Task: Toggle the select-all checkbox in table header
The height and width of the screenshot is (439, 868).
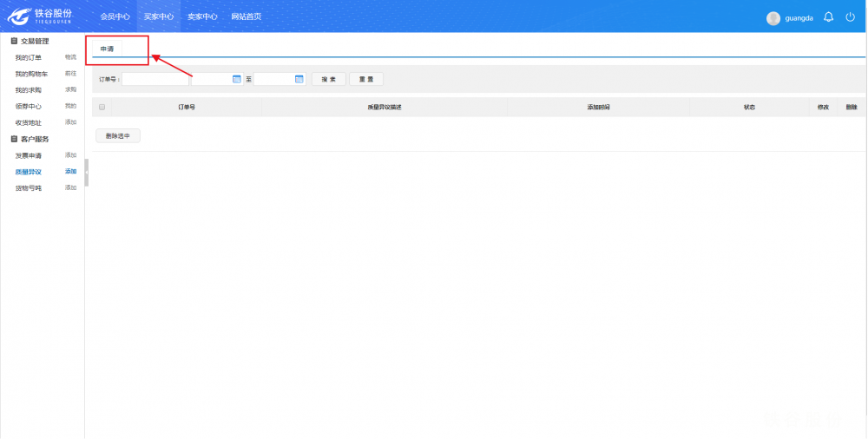Action: [102, 107]
